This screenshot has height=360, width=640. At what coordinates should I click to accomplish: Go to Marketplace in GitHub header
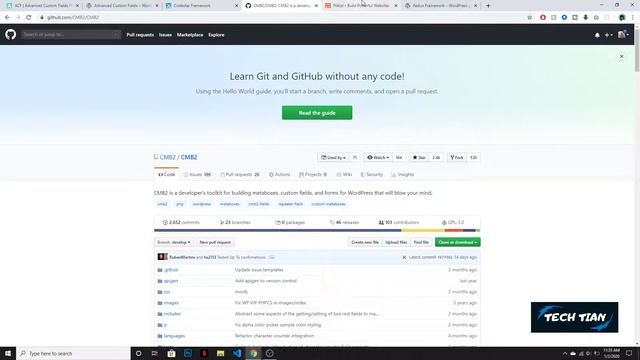(190, 35)
